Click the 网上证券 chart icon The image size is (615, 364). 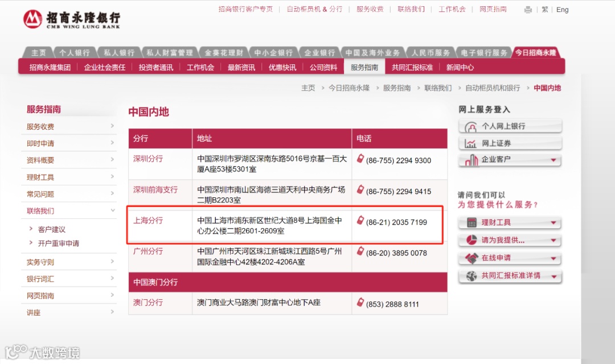coord(470,143)
